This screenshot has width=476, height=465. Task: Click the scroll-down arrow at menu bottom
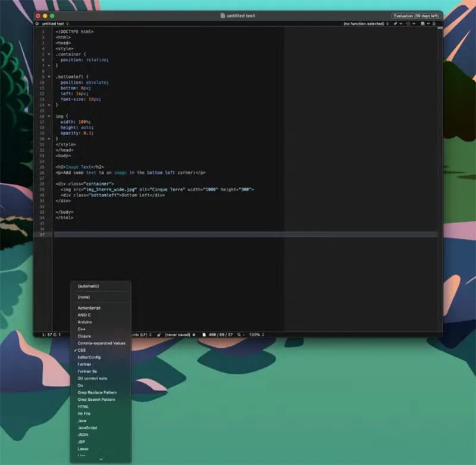pyautogui.click(x=101, y=459)
